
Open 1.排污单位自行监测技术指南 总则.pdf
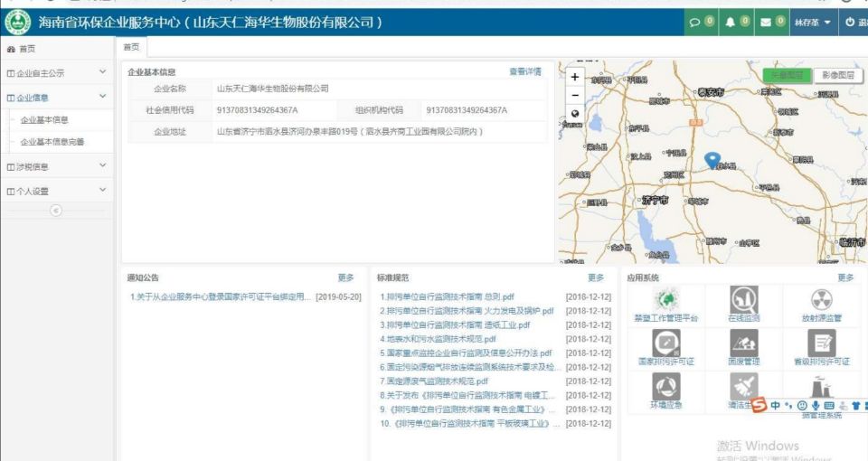pos(448,296)
